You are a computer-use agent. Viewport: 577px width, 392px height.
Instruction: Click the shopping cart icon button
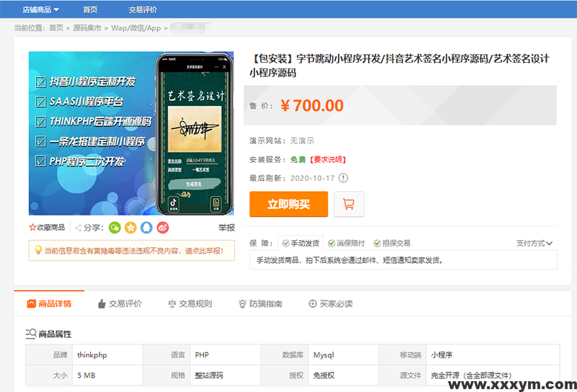pos(349,204)
